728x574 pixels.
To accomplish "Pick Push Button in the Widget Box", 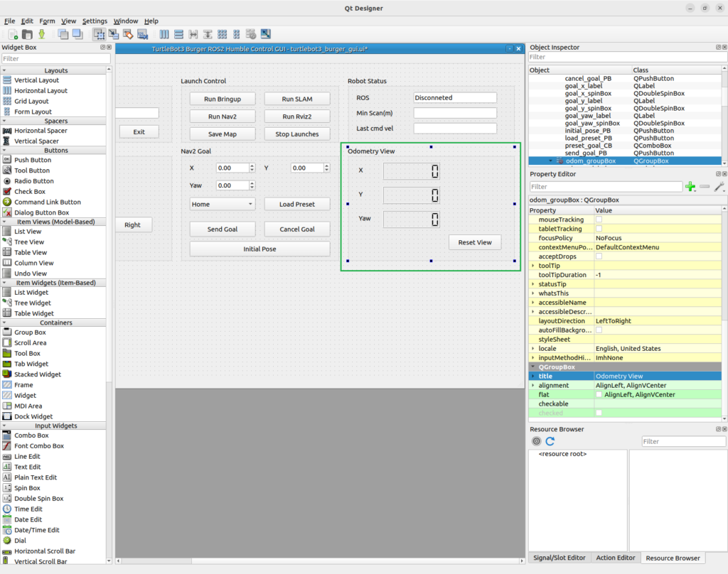I will [33, 160].
